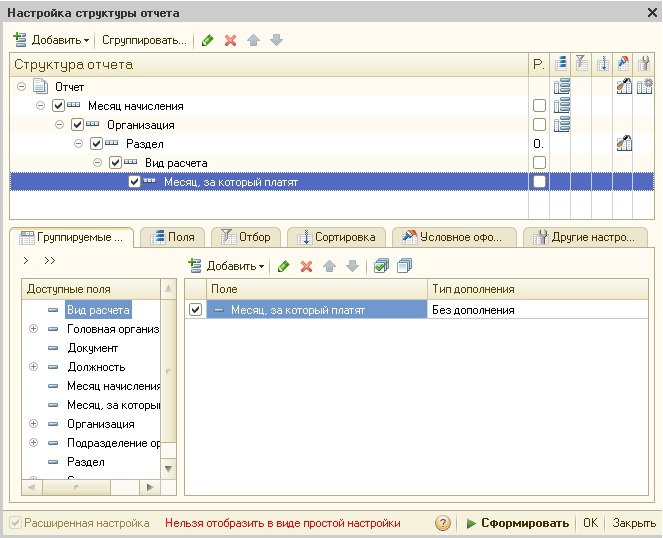Open help with the question mark icon
663x538 pixels.
coord(443,523)
